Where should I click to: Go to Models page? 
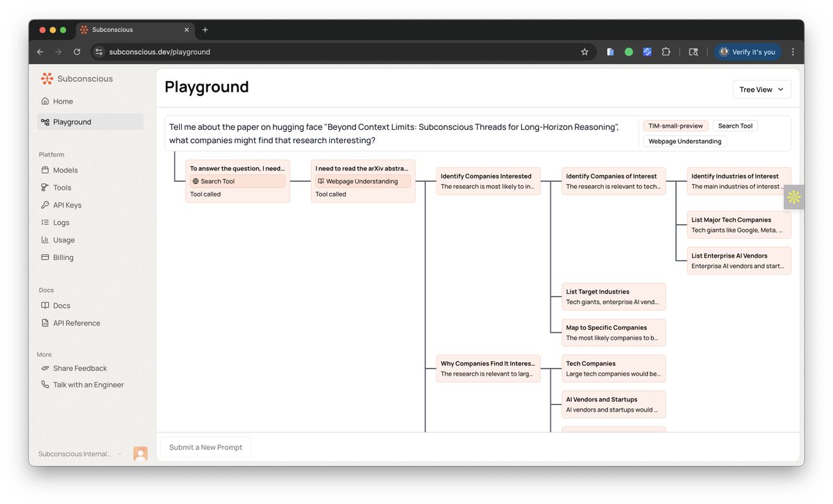click(x=90, y=170)
